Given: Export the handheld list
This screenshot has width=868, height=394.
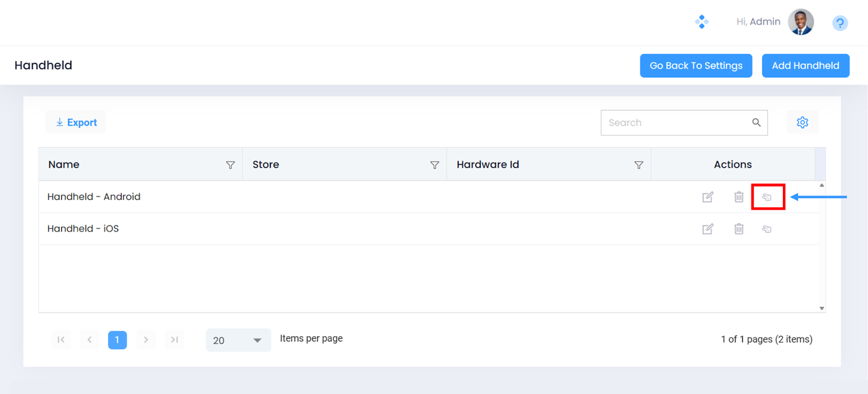Looking at the screenshot, I should coord(76,122).
